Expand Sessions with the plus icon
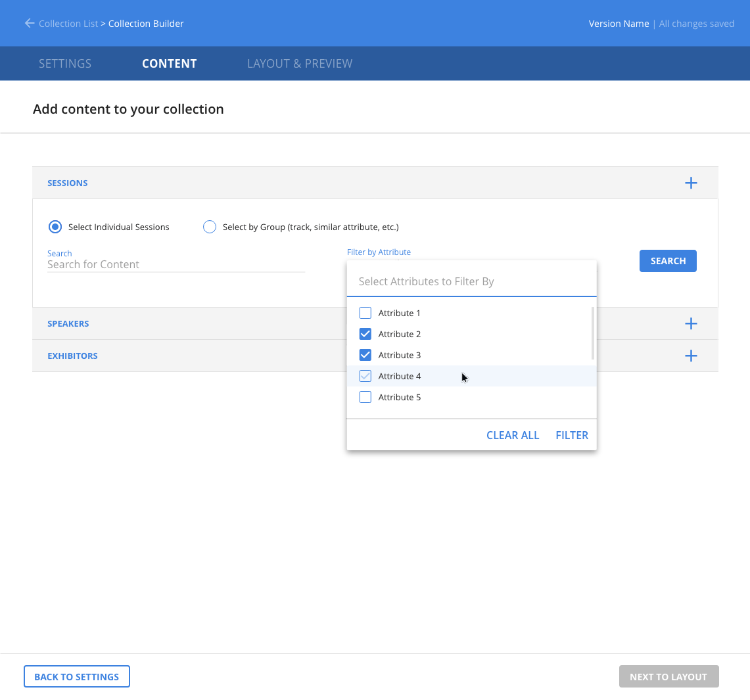 (x=691, y=183)
